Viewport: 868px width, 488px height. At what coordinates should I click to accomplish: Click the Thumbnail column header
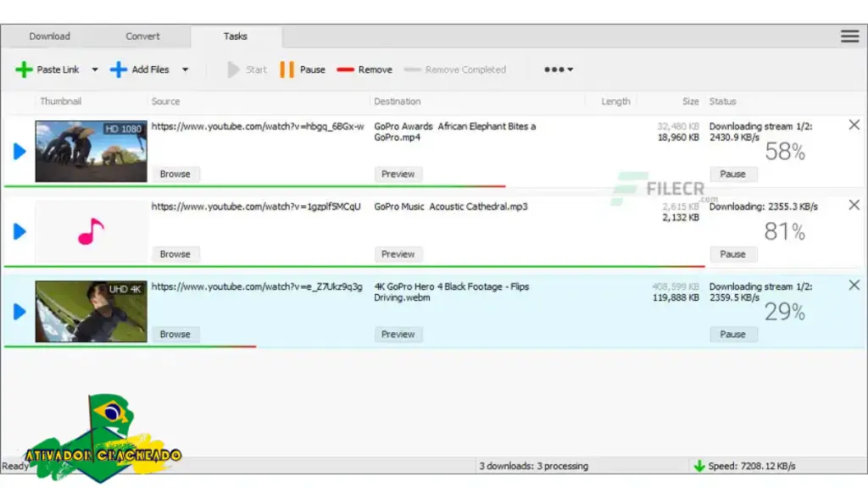[61, 102]
